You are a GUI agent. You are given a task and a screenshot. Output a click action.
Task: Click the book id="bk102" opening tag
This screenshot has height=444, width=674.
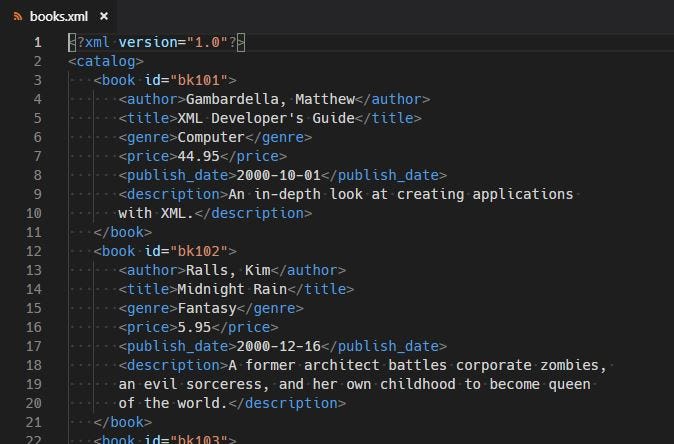(165, 251)
